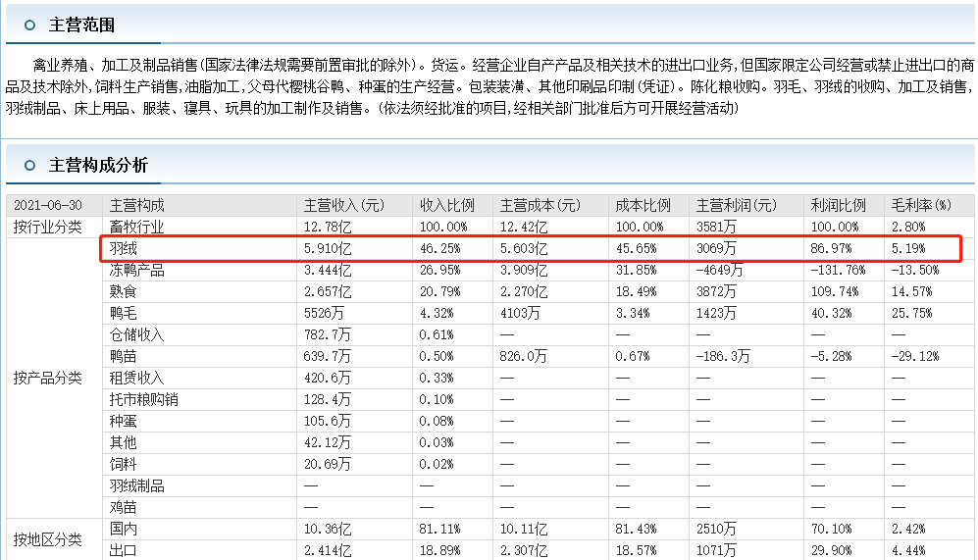
Task: Click the 鸭苗 product row label
Action: point(123,356)
